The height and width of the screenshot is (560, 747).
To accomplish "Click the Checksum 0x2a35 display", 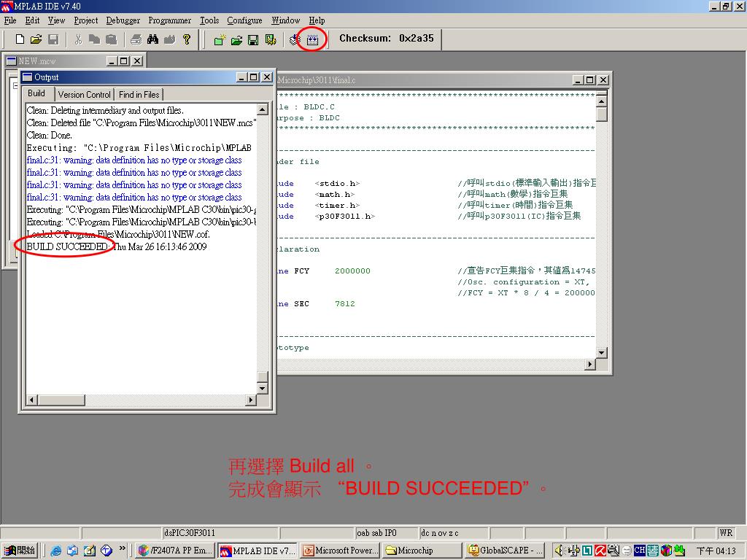I will pos(387,39).
